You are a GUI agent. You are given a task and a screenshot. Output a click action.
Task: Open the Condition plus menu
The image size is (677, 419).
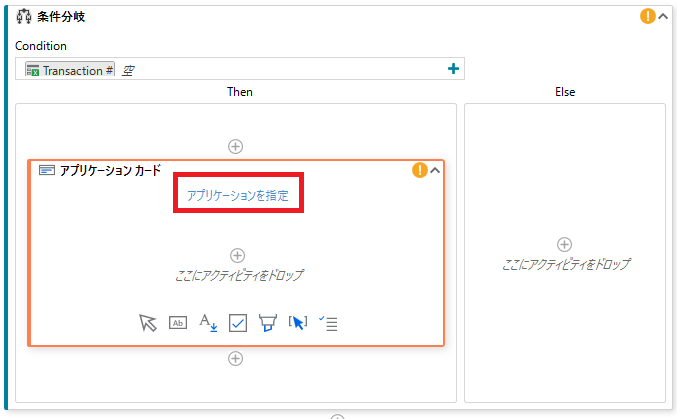point(453,69)
